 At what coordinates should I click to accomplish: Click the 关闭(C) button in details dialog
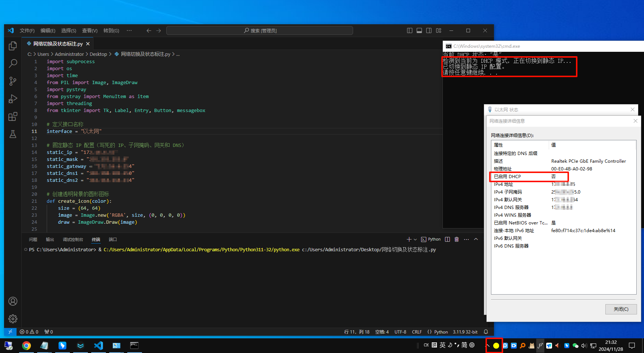click(x=621, y=309)
